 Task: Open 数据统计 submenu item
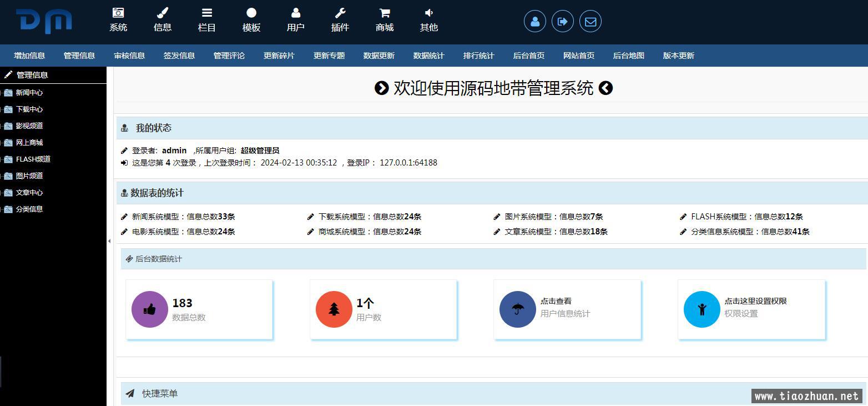click(429, 56)
